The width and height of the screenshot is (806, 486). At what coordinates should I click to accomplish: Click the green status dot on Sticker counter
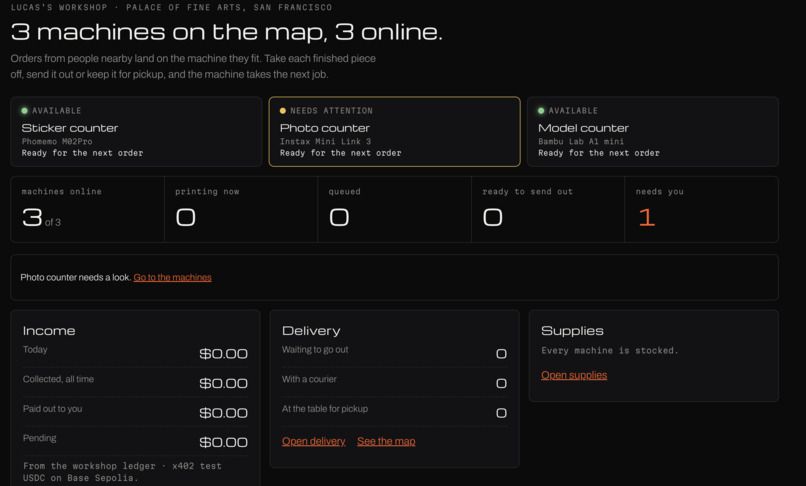click(24, 111)
